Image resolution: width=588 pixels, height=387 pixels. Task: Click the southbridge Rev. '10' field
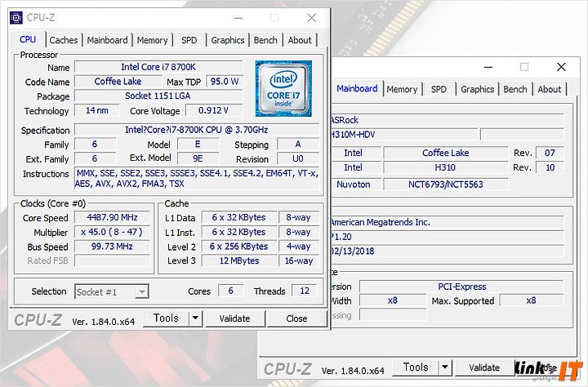click(550, 167)
